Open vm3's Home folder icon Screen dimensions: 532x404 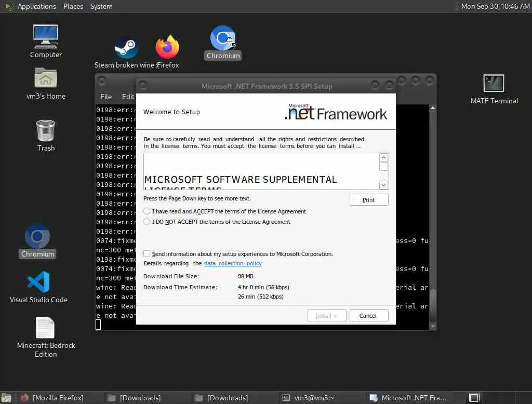click(x=46, y=84)
